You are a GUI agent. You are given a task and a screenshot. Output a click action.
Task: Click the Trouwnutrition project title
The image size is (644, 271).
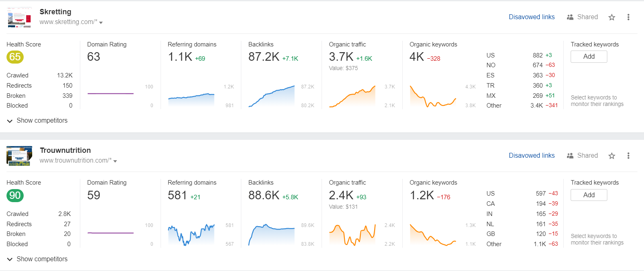[65, 150]
